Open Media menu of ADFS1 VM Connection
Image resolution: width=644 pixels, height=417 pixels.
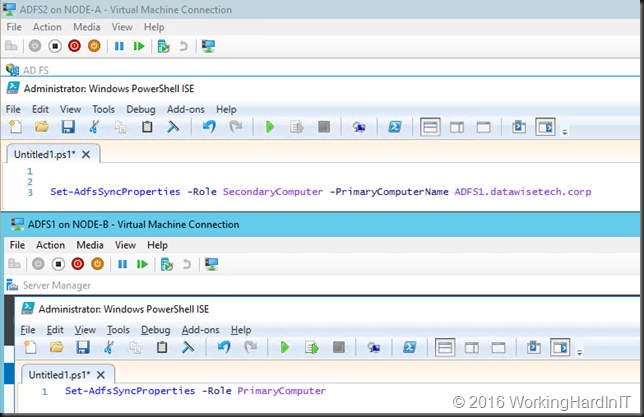pos(90,245)
